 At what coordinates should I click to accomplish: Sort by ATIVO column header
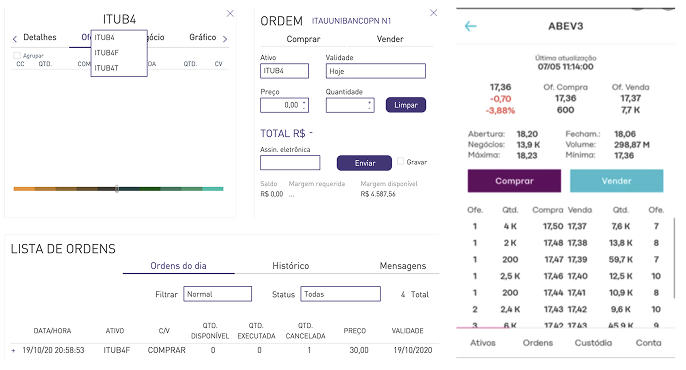coord(115,331)
